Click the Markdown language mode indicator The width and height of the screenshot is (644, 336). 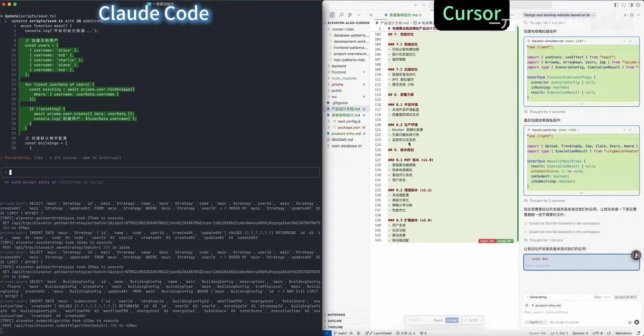tap(624, 332)
